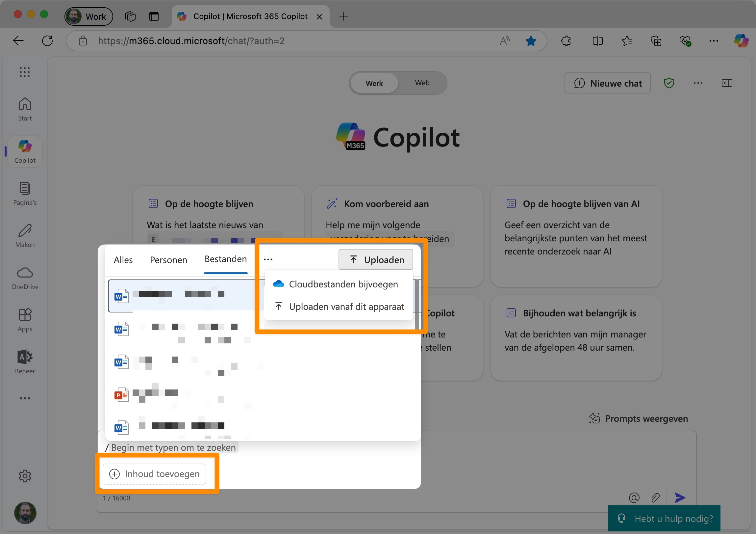Select the Personen tab

click(168, 260)
